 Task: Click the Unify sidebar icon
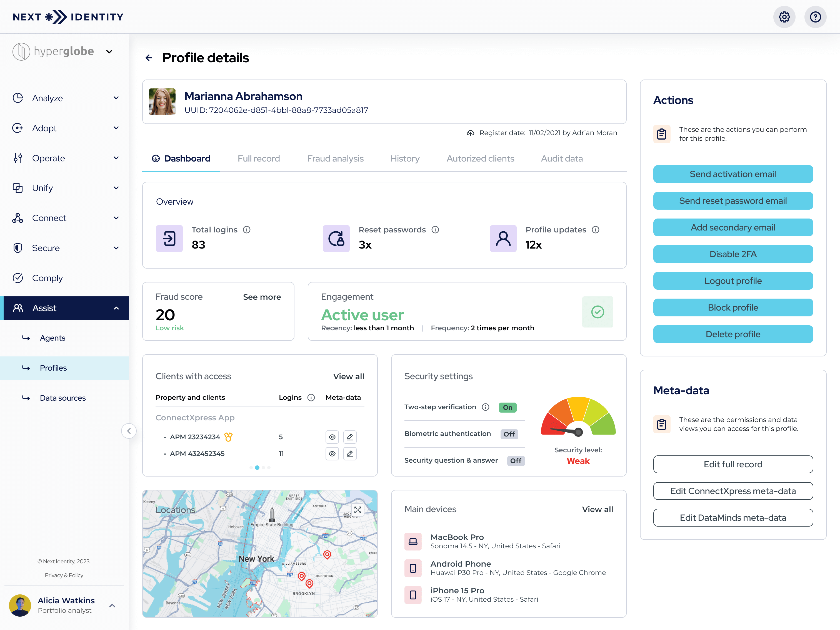(18, 188)
